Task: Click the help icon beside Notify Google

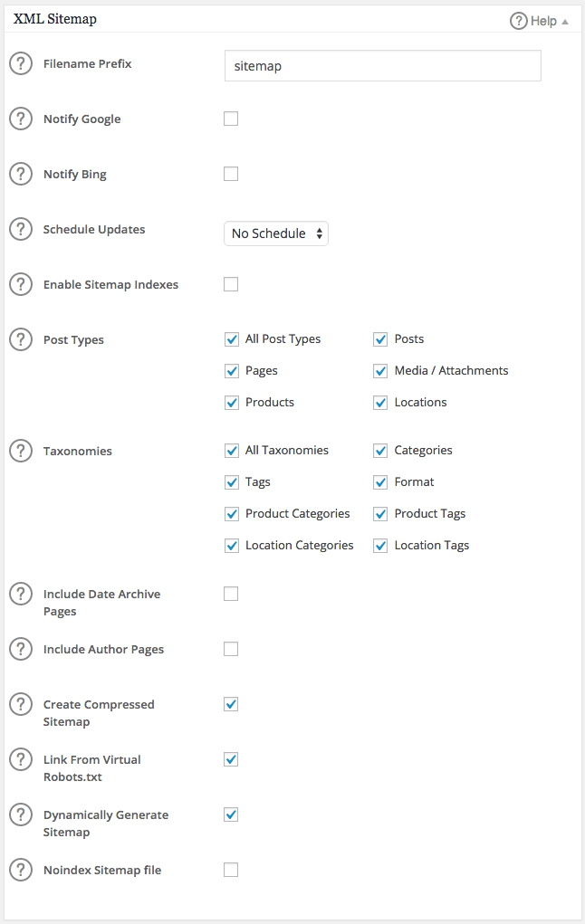Action: pos(20,119)
